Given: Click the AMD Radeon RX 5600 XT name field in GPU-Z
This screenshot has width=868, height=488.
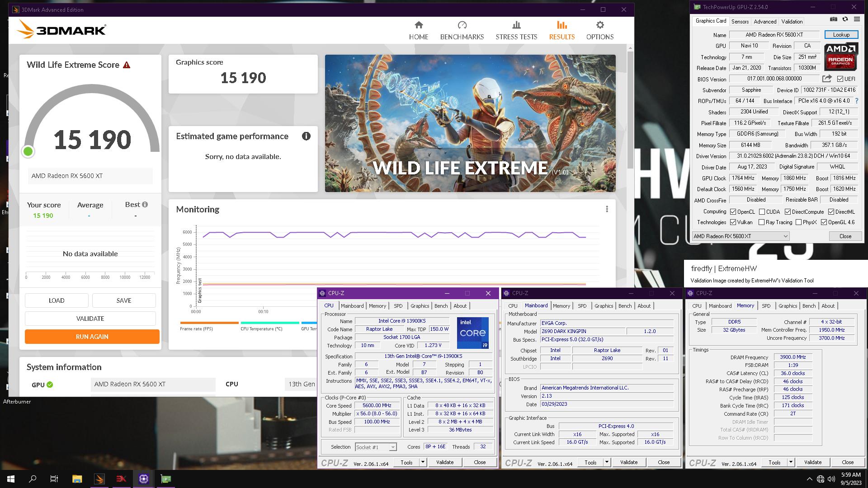Looking at the screenshot, I should (774, 35).
